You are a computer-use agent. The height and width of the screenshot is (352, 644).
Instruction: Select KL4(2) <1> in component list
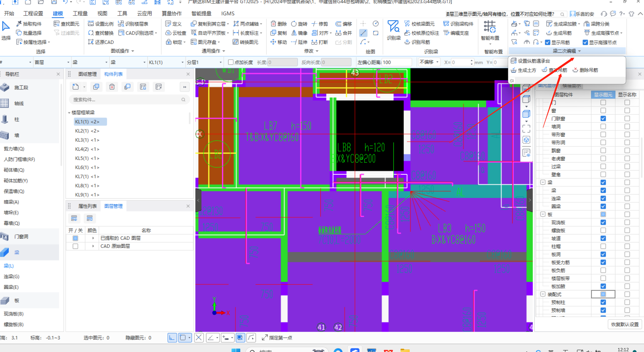(87, 149)
